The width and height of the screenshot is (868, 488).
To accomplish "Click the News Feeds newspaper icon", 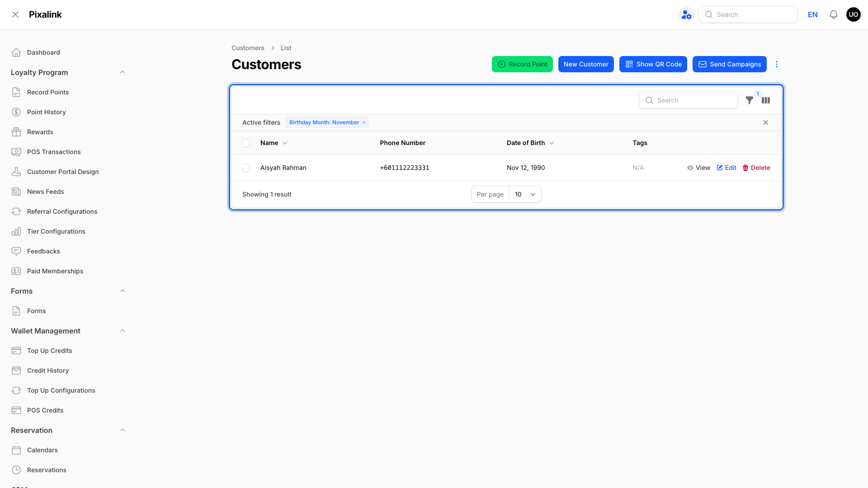I will (16, 192).
